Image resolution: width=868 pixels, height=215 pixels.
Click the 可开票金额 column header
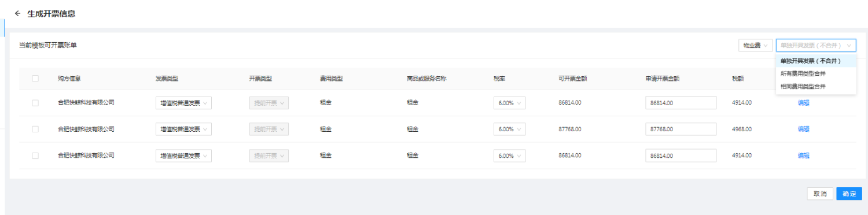pos(573,79)
